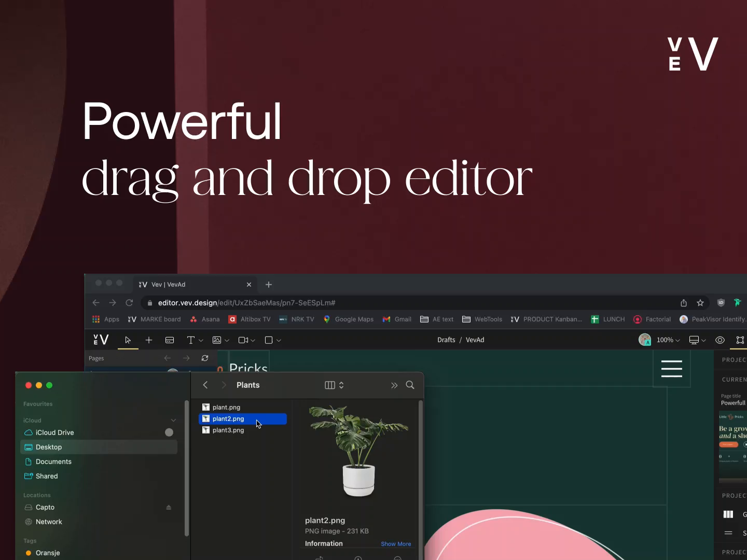
Task: Select the cursor/select tool in Vev toolbar
Action: point(128,341)
